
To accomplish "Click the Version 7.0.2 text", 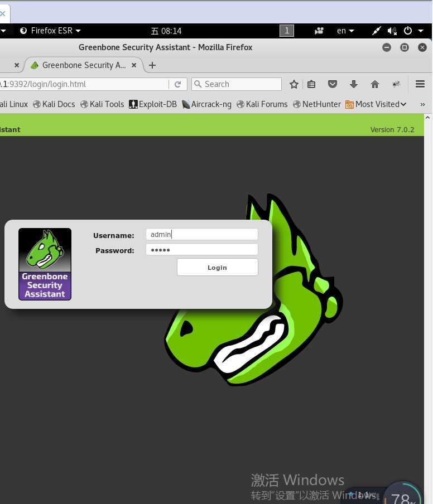I will coord(392,129).
